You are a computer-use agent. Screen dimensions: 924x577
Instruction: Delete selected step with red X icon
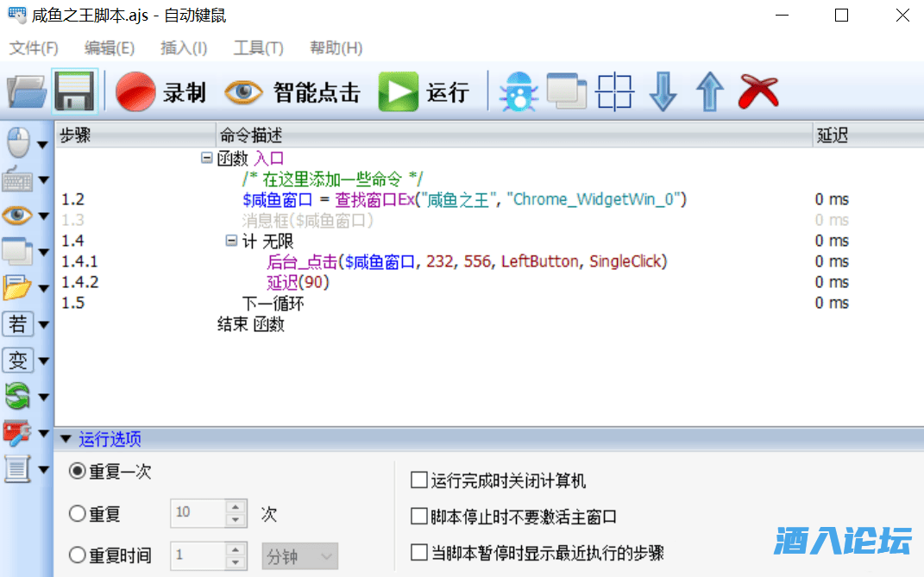[x=758, y=91]
